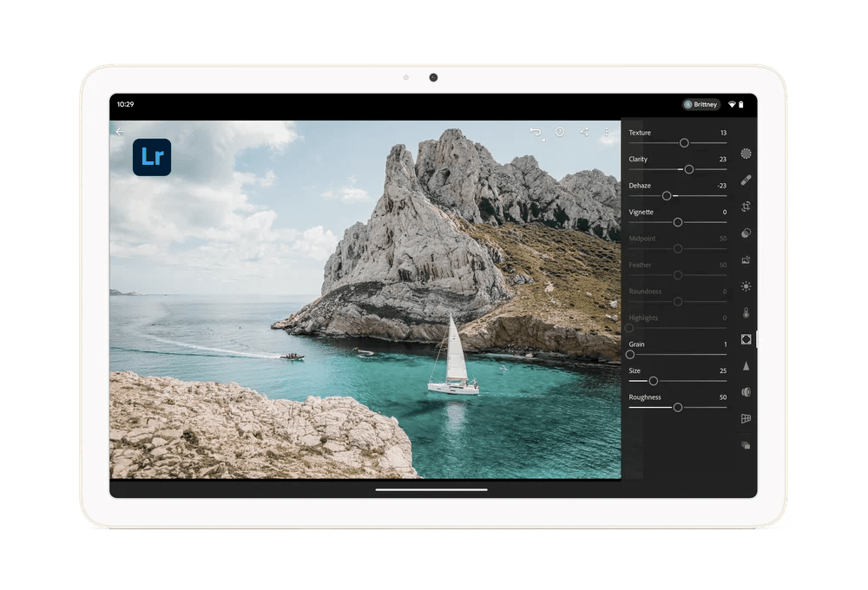Open the Crop and rotate tool
This screenshot has width=868, height=590.
coord(746,206)
